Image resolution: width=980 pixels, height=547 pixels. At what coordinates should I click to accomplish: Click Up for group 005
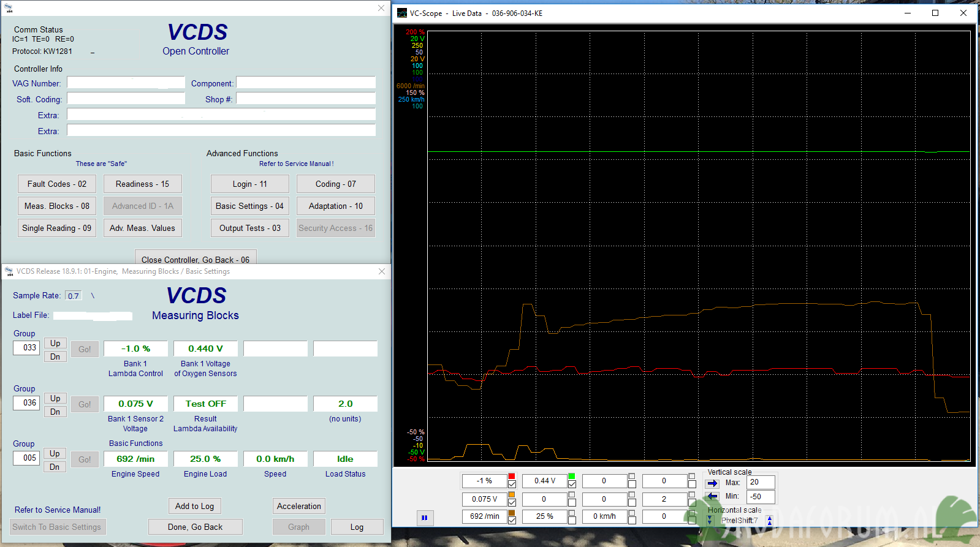55,453
